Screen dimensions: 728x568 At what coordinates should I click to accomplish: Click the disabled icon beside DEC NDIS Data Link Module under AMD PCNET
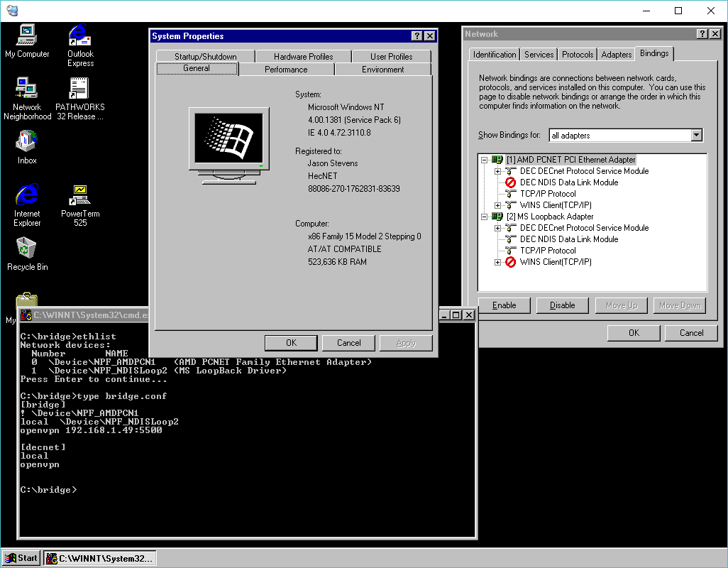[510, 182]
